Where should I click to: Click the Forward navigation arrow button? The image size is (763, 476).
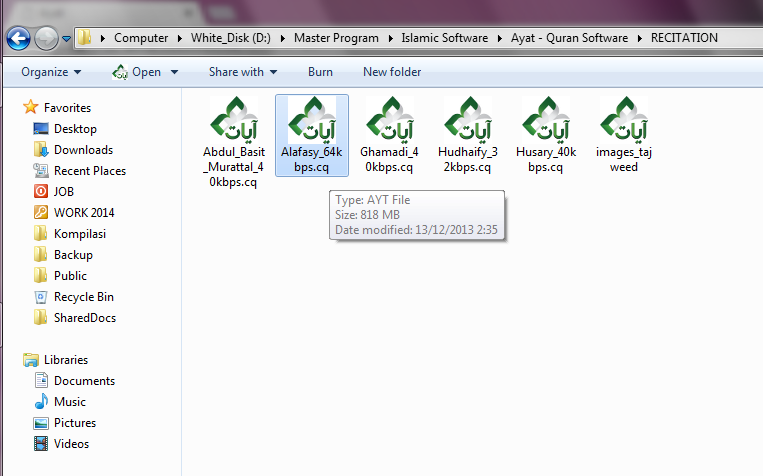click(x=46, y=38)
